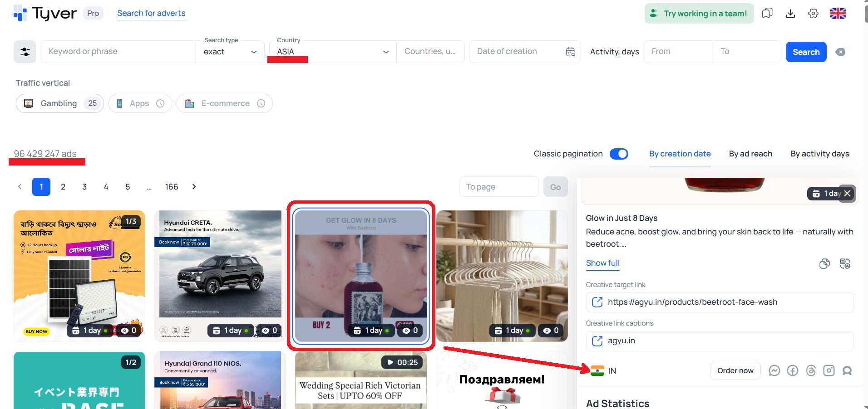Click the Pro plan badge
The height and width of the screenshot is (409, 868).
pos(93,13)
